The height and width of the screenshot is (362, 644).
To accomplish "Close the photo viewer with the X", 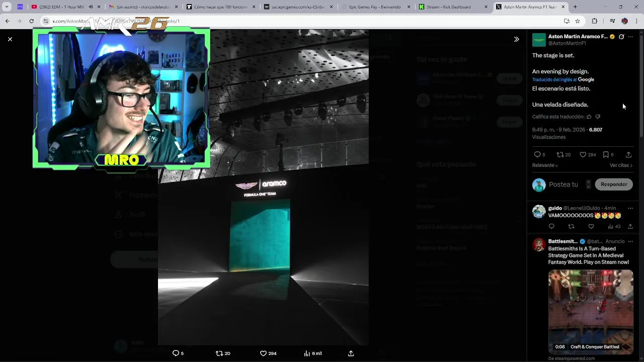I will coord(10,39).
